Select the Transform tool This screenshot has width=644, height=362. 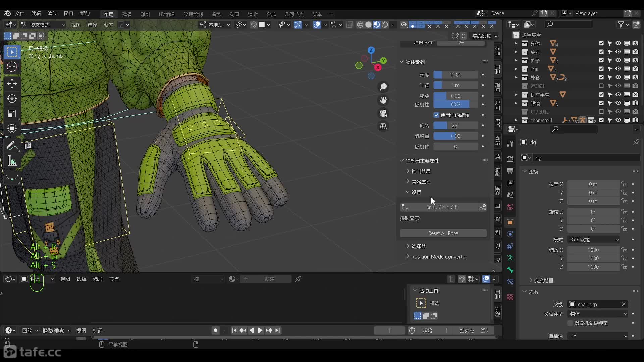[12, 128]
